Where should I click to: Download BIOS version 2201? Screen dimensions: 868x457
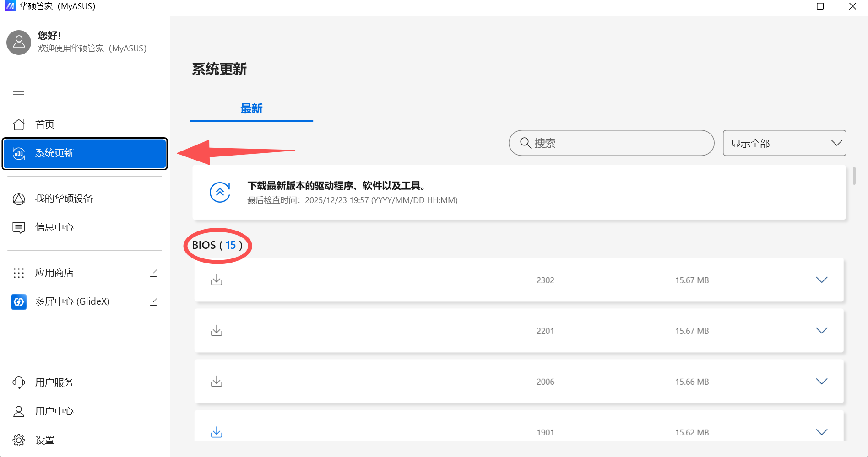217,331
